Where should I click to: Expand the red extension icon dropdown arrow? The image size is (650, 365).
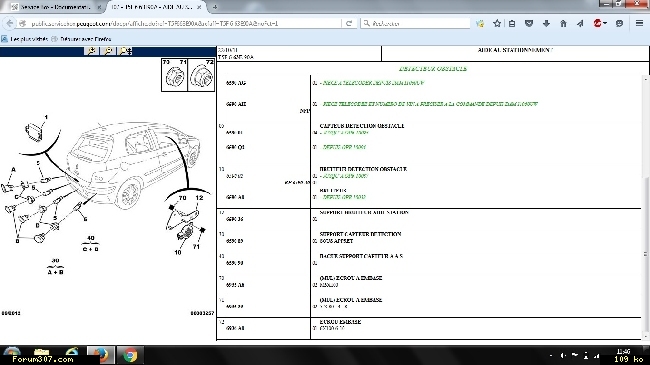[605, 23]
